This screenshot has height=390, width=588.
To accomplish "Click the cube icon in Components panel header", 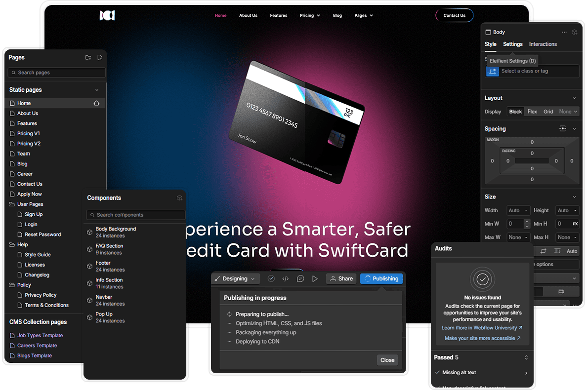I will pos(180,198).
